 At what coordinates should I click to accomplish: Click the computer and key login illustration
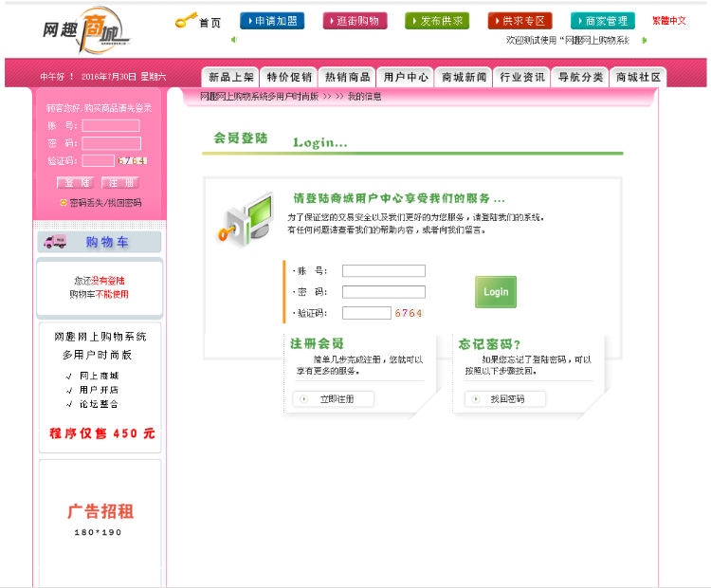pos(246,219)
